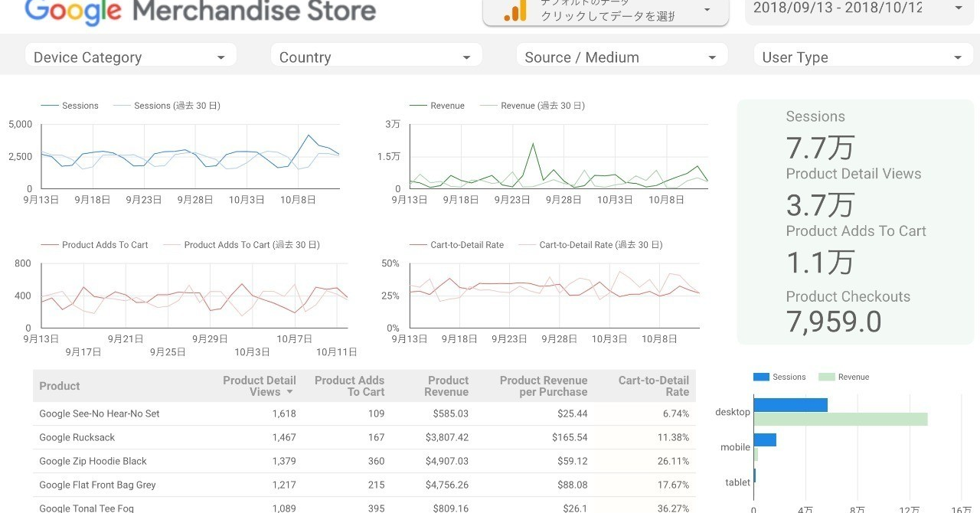Image resolution: width=980 pixels, height=513 pixels.
Task: Click the Product Adds To Cart 1.1万 scorecard
Action: coord(820,262)
